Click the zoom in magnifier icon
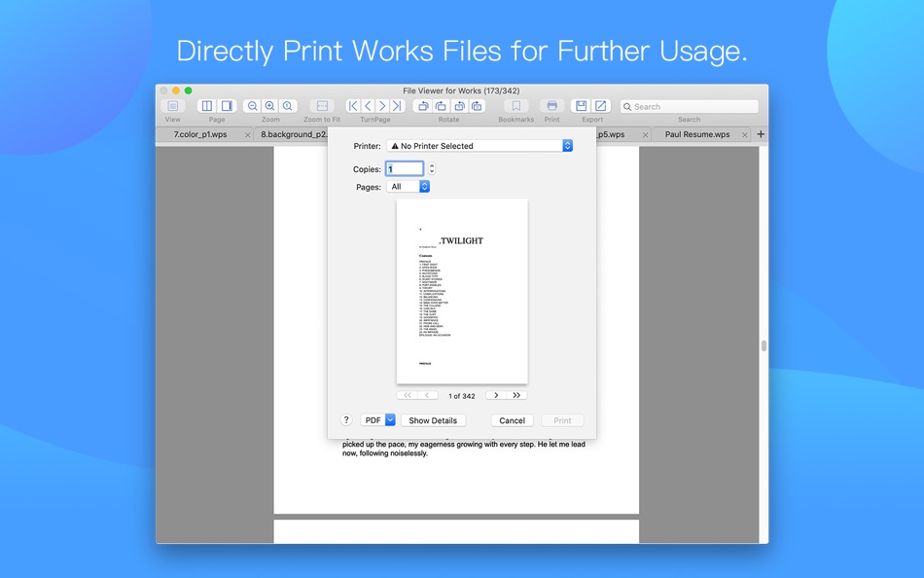 (x=269, y=106)
